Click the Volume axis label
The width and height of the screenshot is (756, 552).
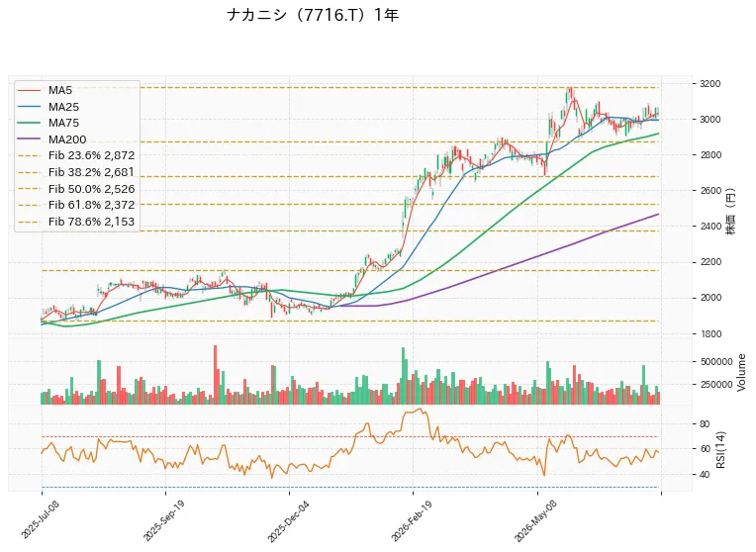click(741, 372)
